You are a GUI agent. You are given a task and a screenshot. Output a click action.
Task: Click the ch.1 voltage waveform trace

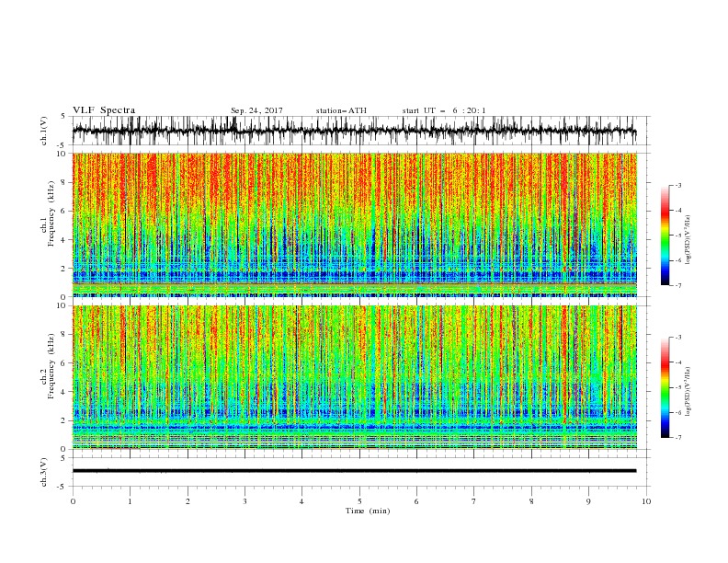coord(354,131)
